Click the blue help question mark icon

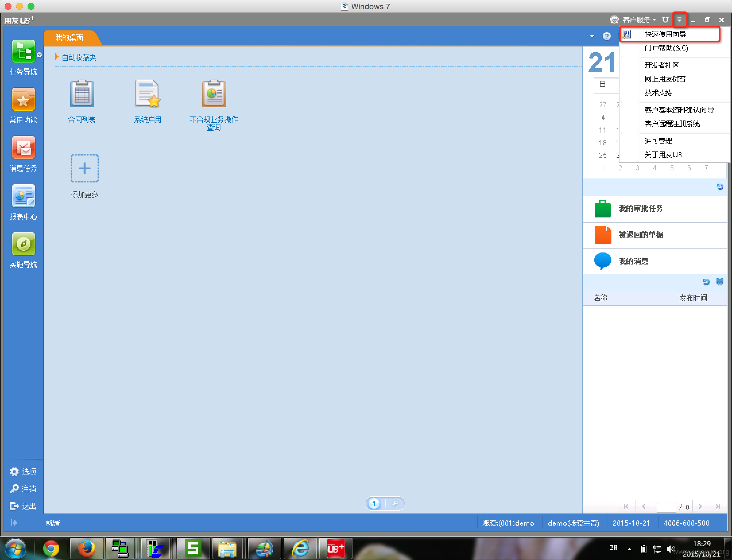coord(607,36)
